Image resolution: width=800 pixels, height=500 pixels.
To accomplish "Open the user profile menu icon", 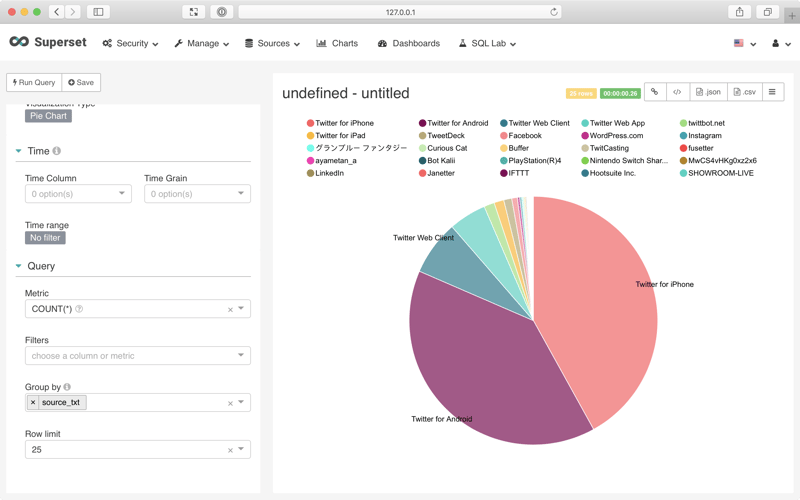I will 780,43.
